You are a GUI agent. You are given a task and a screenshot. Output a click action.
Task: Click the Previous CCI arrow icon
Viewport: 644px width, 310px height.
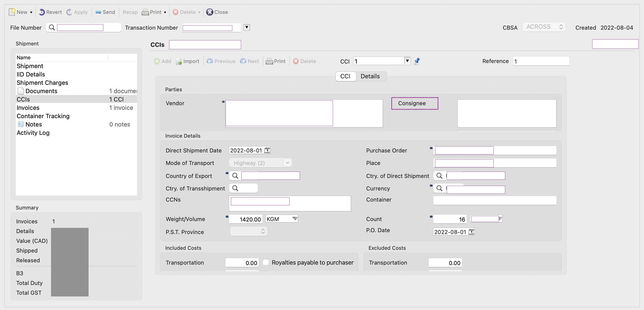[209, 61]
